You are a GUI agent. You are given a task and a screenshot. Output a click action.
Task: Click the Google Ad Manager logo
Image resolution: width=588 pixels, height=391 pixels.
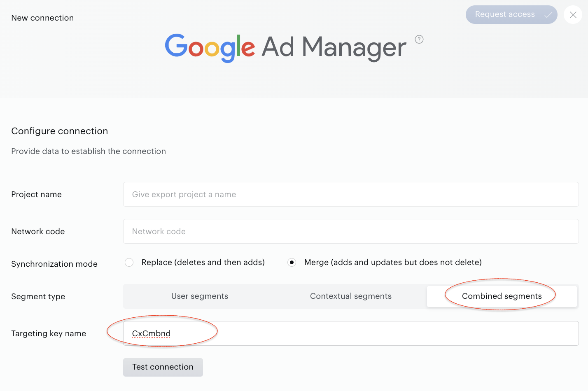pyautogui.click(x=285, y=48)
